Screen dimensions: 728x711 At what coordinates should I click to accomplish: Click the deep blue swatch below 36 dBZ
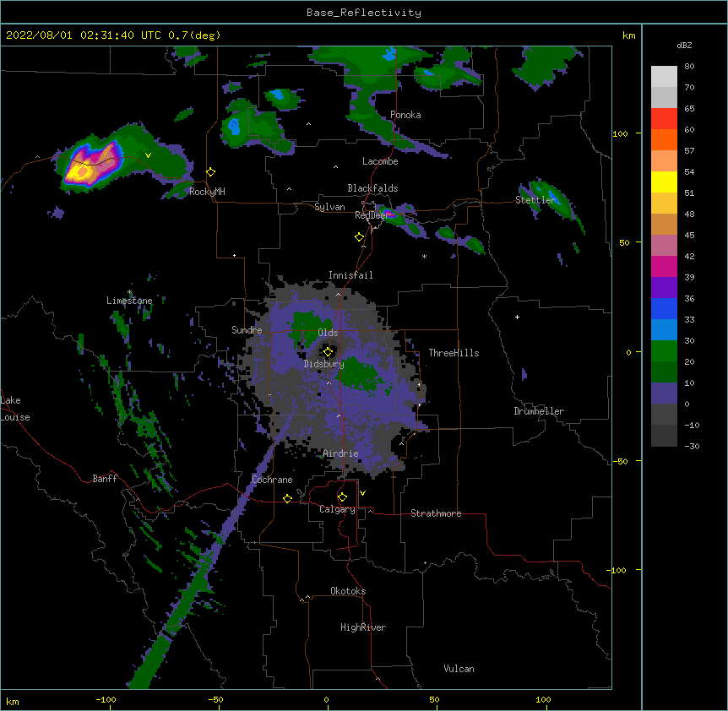pos(664,308)
